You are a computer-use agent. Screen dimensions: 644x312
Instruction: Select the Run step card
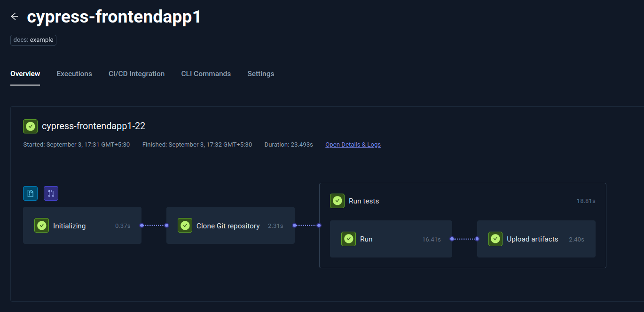[391, 239]
